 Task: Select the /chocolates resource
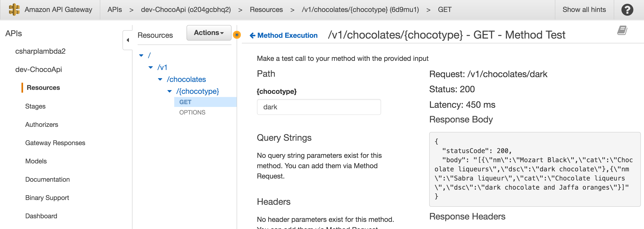(x=186, y=79)
